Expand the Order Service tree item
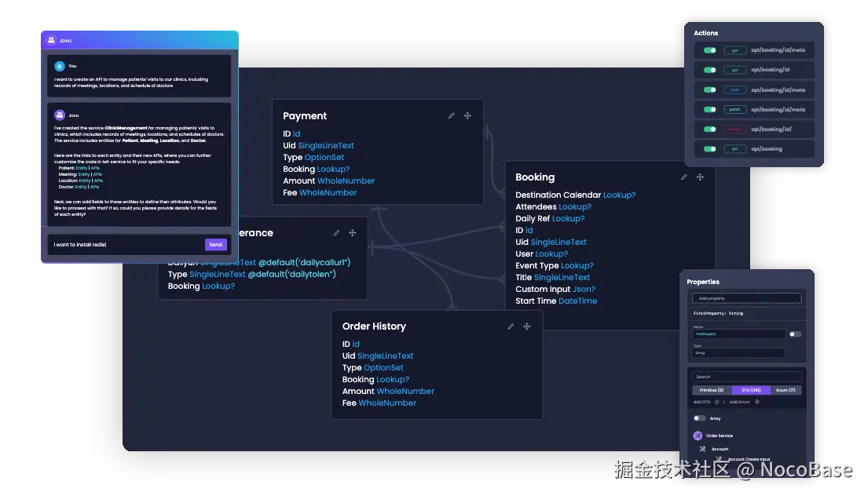 pyautogui.click(x=720, y=436)
